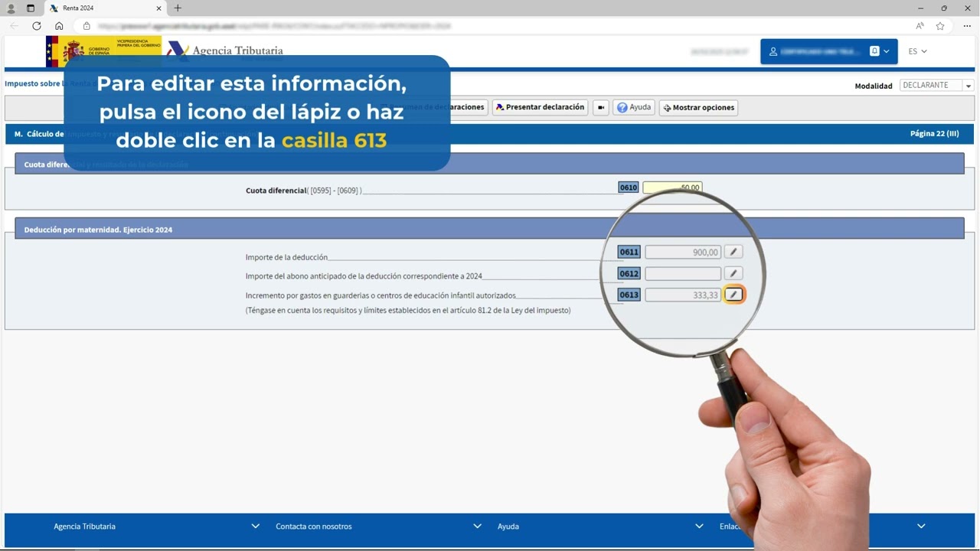Click the Presentar declaración button
Image resolution: width=980 pixels, height=551 pixels.
[x=541, y=107]
